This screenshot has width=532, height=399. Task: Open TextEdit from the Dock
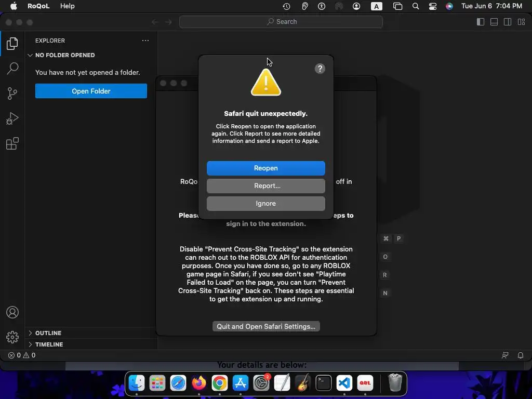coord(282,383)
